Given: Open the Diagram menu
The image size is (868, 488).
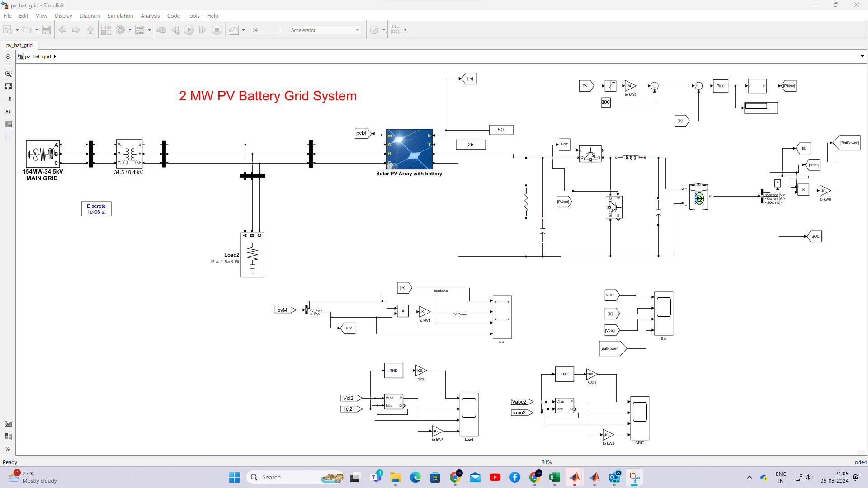Looking at the screenshot, I should pyautogui.click(x=90, y=15).
